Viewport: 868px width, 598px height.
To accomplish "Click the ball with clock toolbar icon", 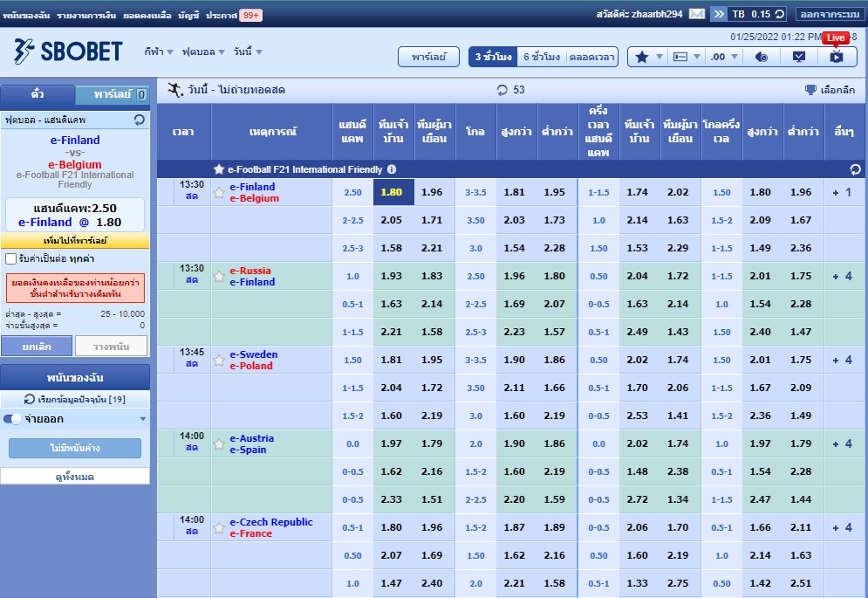I will (762, 57).
